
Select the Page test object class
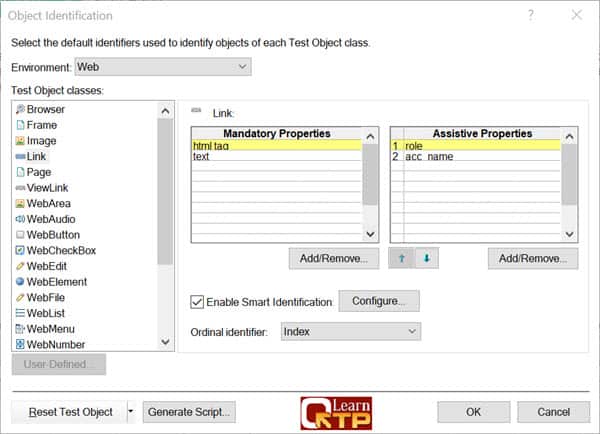(39, 172)
